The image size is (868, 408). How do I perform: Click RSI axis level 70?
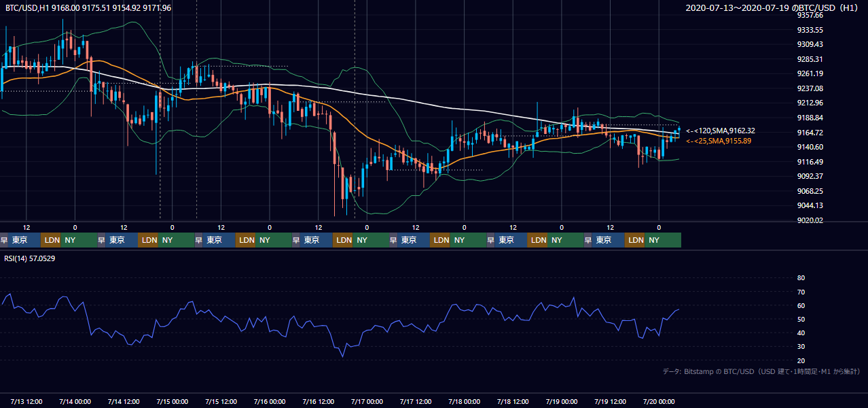[x=801, y=292]
